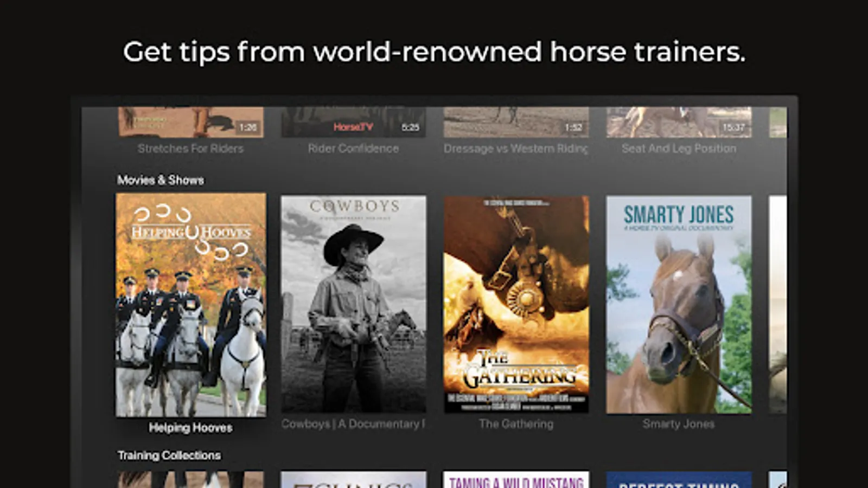Viewport: 868px width, 488px height.
Task: Open Dressage vs Western Riding video thumbnail
Action: (516, 122)
